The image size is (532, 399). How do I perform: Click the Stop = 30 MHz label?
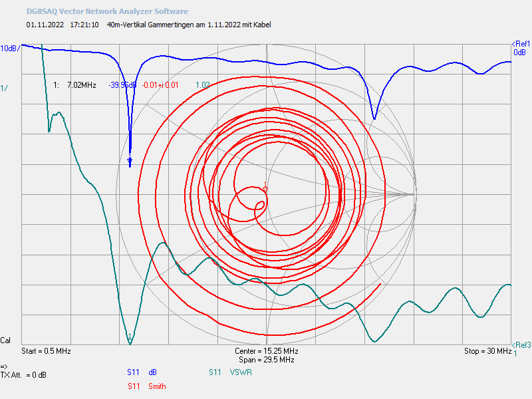pyautogui.click(x=487, y=351)
